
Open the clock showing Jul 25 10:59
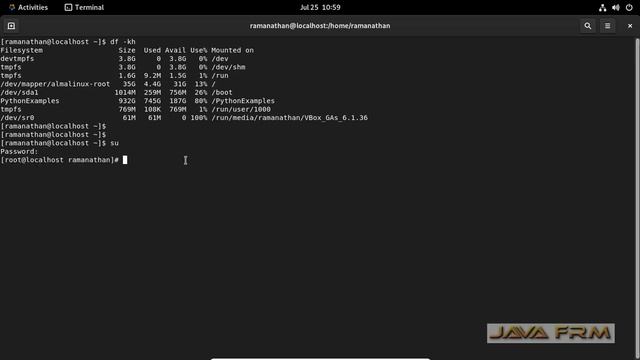point(320,7)
